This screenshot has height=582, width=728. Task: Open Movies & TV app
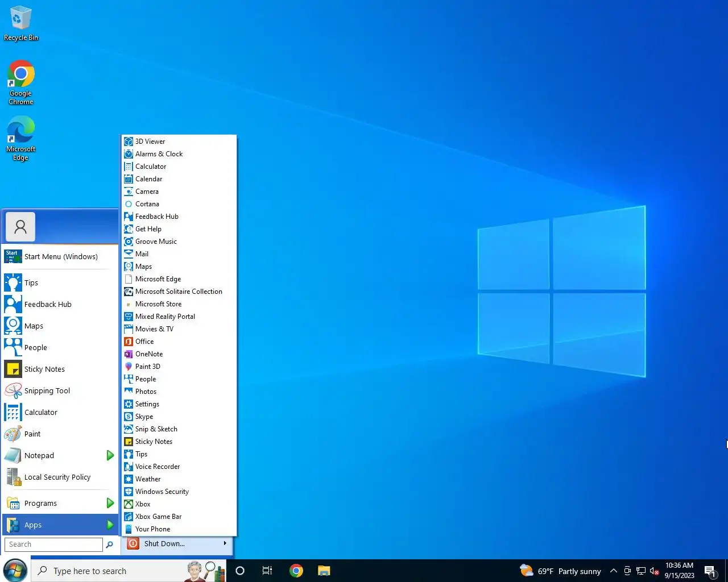[179, 329]
